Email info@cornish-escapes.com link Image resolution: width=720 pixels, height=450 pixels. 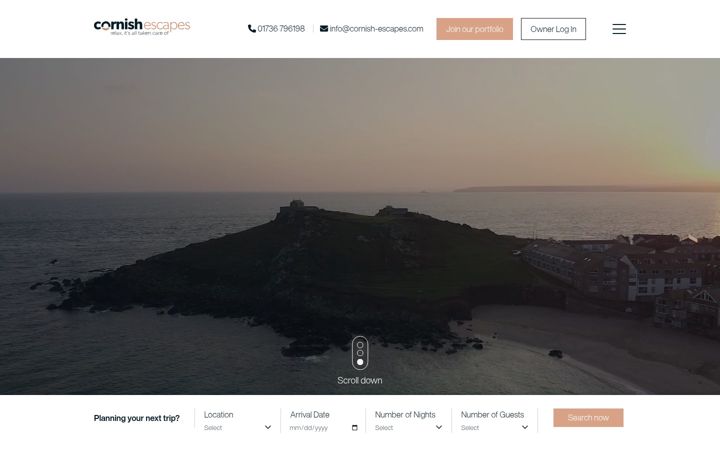coord(376,28)
